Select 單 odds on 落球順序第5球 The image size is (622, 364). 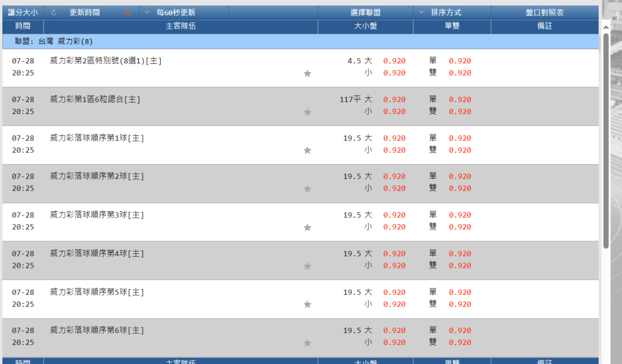tap(460, 292)
